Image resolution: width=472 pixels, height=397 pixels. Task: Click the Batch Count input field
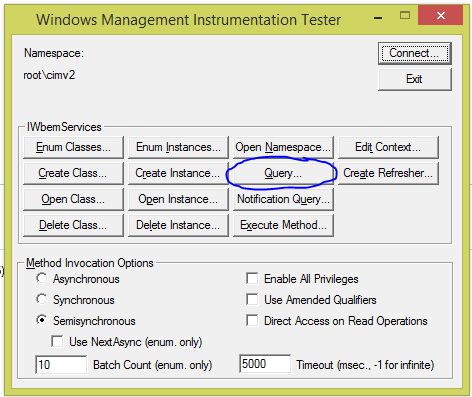click(x=61, y=364)
